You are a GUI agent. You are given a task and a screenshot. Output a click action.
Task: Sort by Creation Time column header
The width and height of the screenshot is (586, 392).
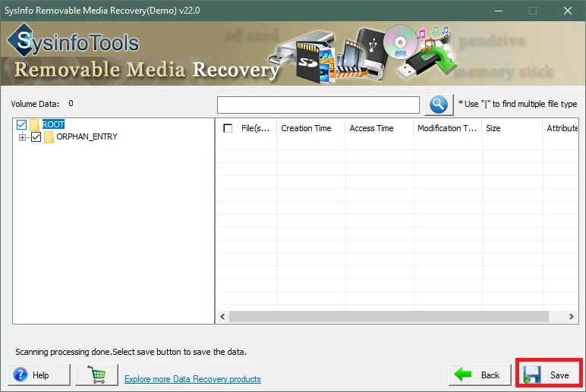pos(311,128)
